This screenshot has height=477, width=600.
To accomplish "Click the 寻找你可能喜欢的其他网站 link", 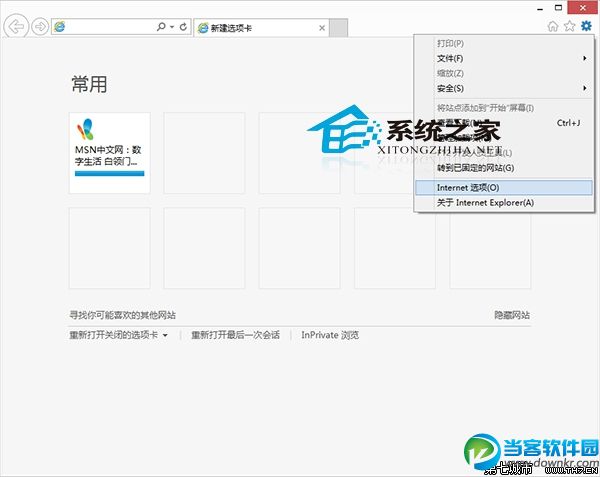I will pyautogui.click(x=122, y=315).
